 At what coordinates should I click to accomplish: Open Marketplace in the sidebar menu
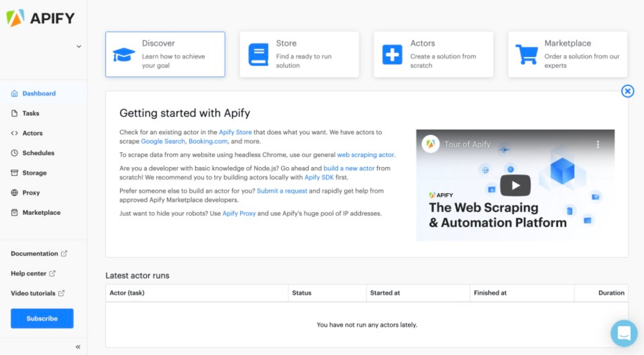[41, 213]
